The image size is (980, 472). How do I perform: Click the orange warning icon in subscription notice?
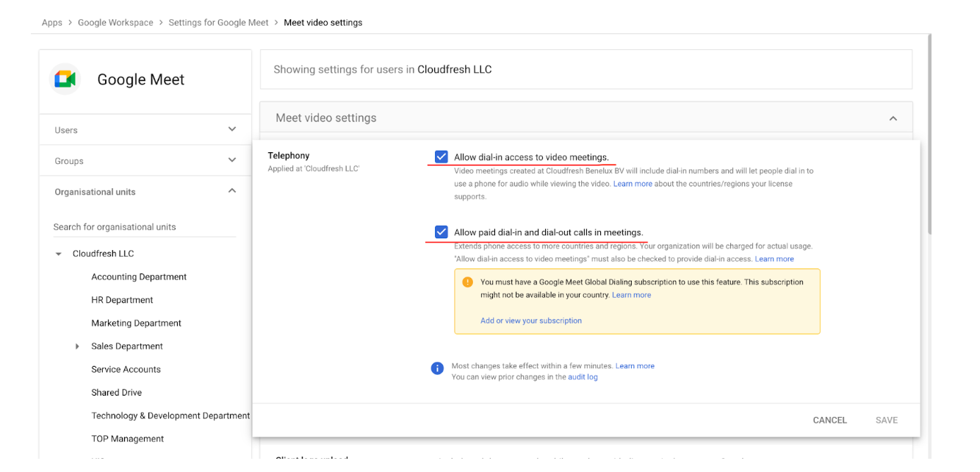pyautogui.click(x=467, y=282)
